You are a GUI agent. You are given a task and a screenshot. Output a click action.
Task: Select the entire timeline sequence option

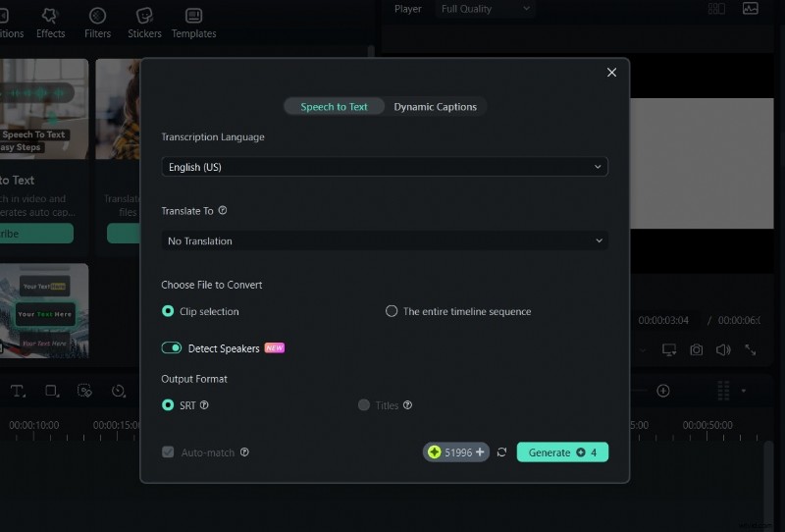coord(392,311)
